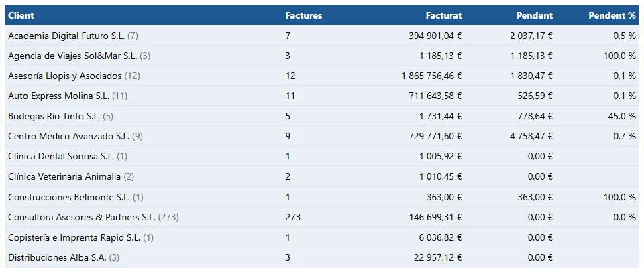Select client Construcciones Belmonte S.L.

pos(69,197)
